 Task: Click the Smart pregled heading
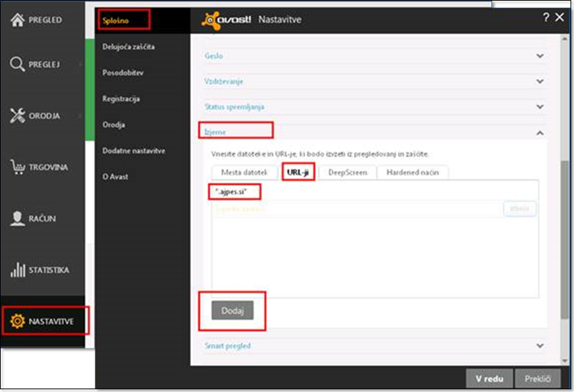point(228,345)
